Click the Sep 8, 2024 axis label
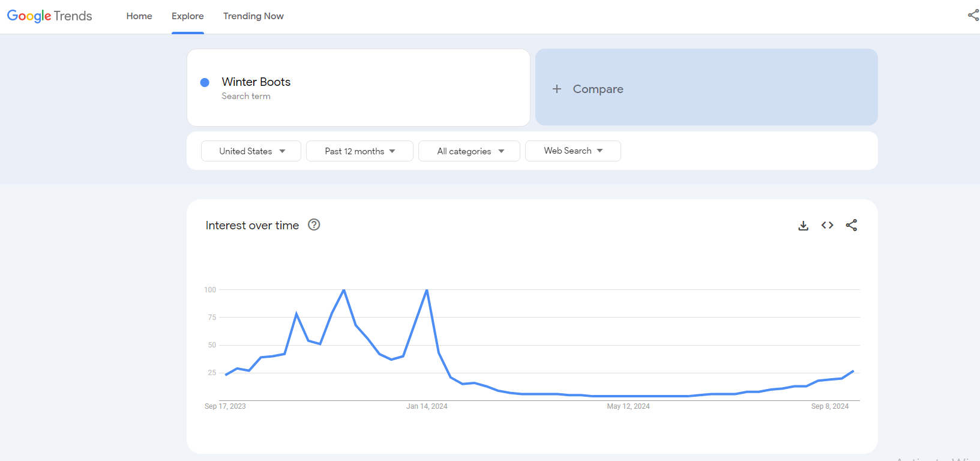Screen dimensions: 980x461 coord(830,406)
